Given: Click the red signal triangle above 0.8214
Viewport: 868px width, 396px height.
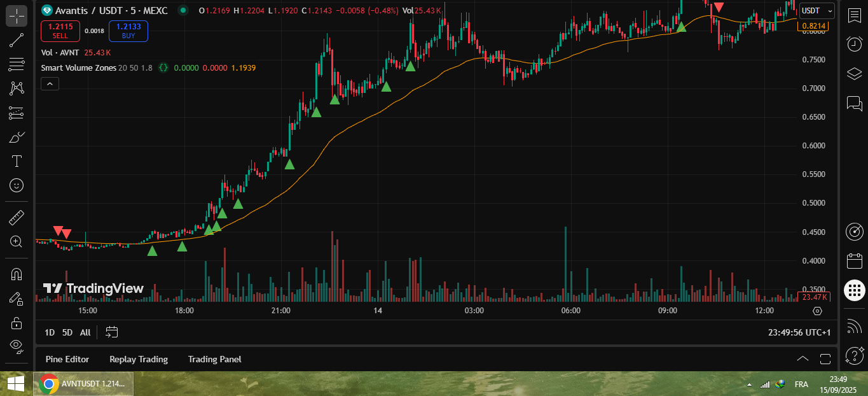Looking at the screenshot, I should (x=718, y=7).
